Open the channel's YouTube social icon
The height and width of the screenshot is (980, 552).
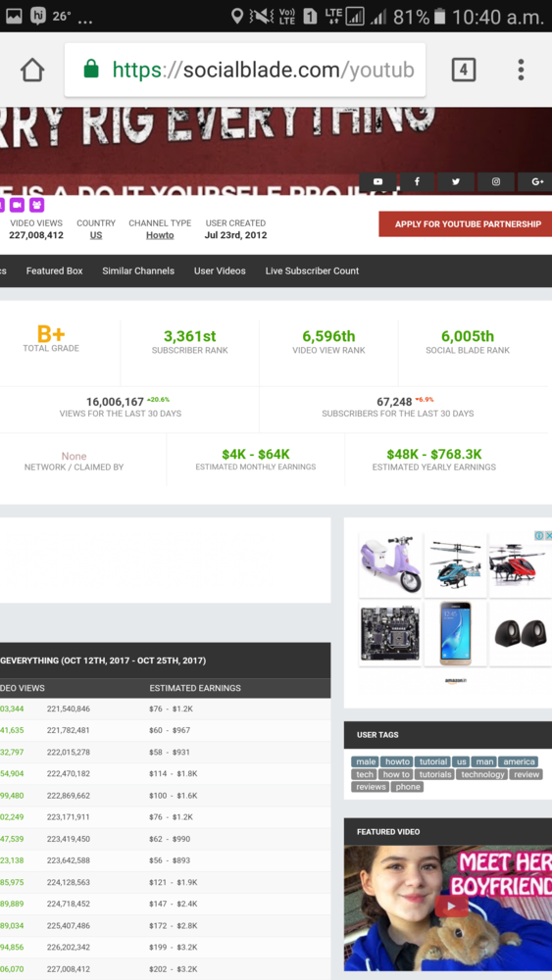pyautogui.click(x=377, y=181)
